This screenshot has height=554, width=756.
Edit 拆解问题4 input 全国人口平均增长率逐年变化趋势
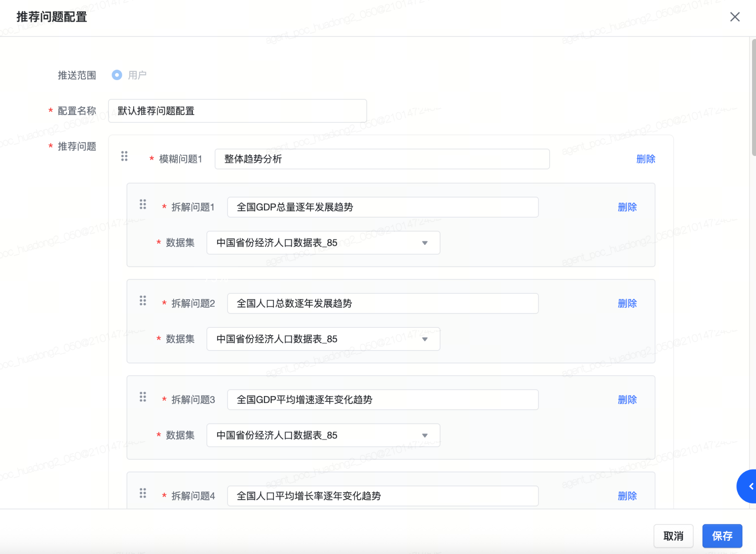pyautogui.click(x=382, y=496)
